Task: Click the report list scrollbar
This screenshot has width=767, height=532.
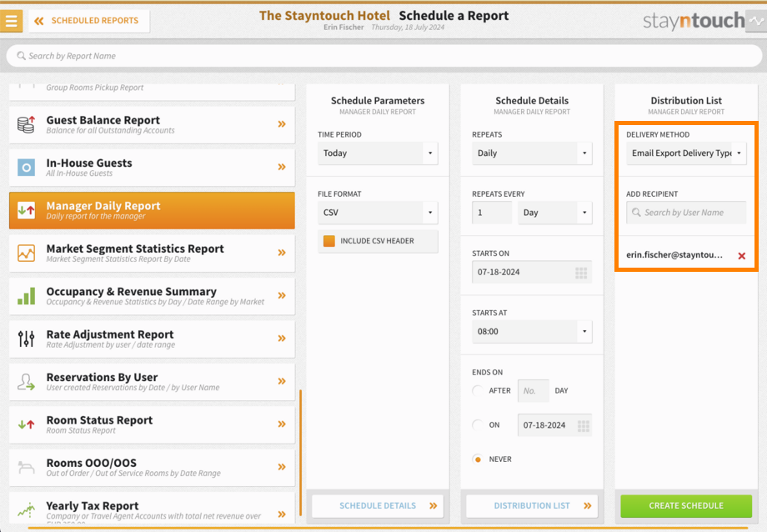Action: click(x=300, y=453)
